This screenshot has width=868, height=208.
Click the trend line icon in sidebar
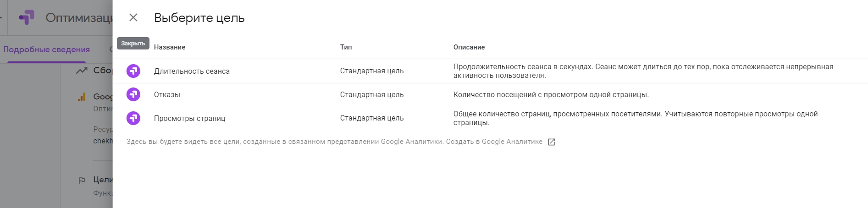82,71
